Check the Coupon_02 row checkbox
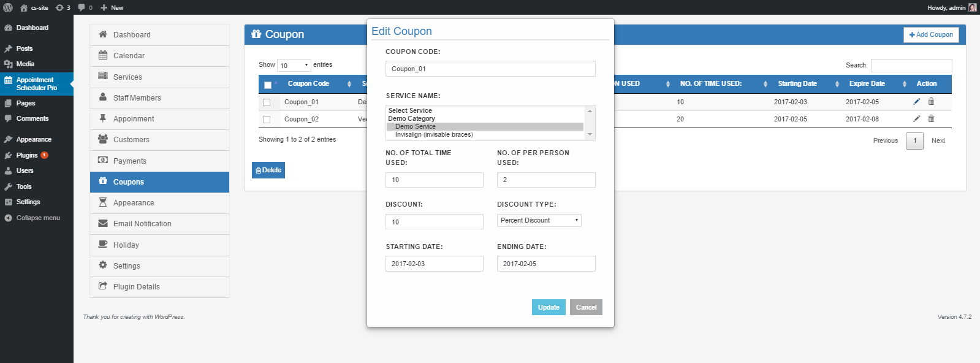980x363 pixels. coord(267,120)
